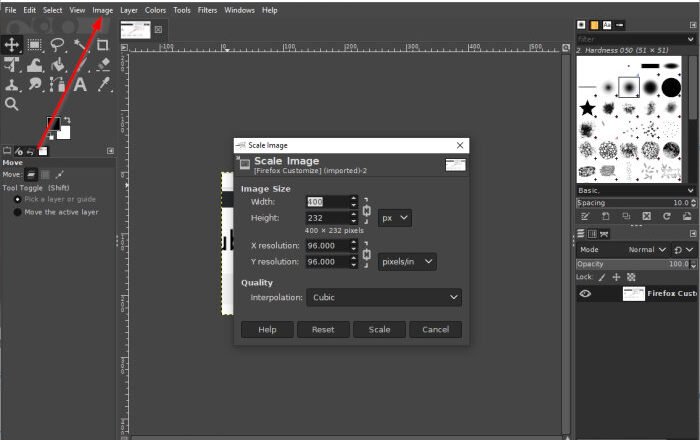This screenshot has width=700, height=440.
Task: Open the Layer menu
Action: point(129,10)
